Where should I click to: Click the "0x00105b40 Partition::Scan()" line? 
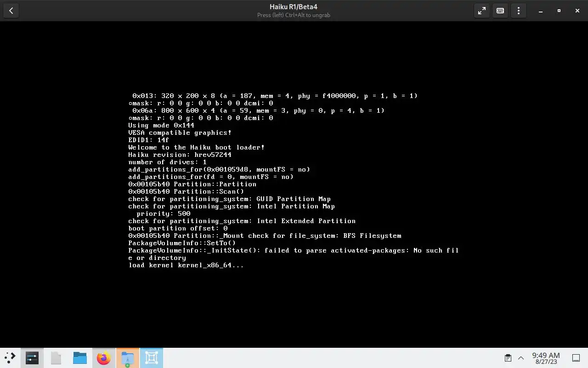pyautogui.click(x=186, y=191)
